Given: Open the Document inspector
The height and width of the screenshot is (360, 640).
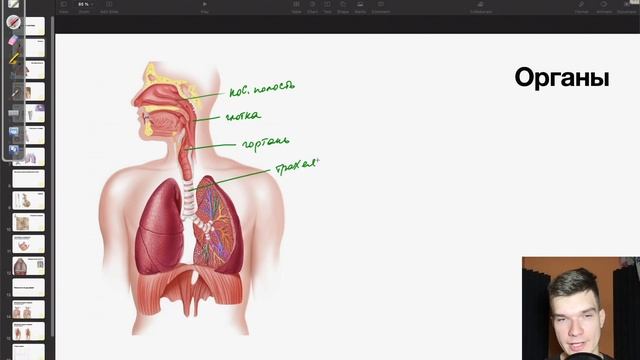Looking at the screenshot, I should pyautogui.click(x=627, y=6).
